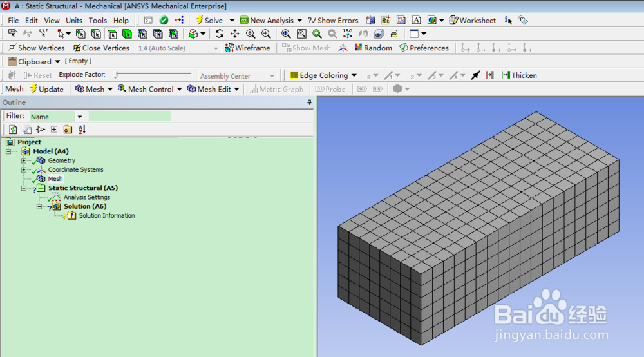Open Preferences
644x357 pixels.
(x=424, y=48)
